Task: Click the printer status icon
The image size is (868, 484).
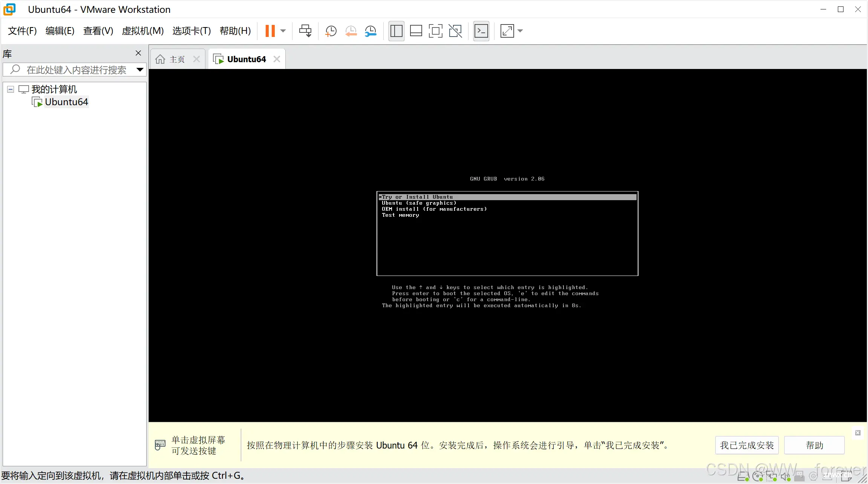Action: click(x=799, y=477)
